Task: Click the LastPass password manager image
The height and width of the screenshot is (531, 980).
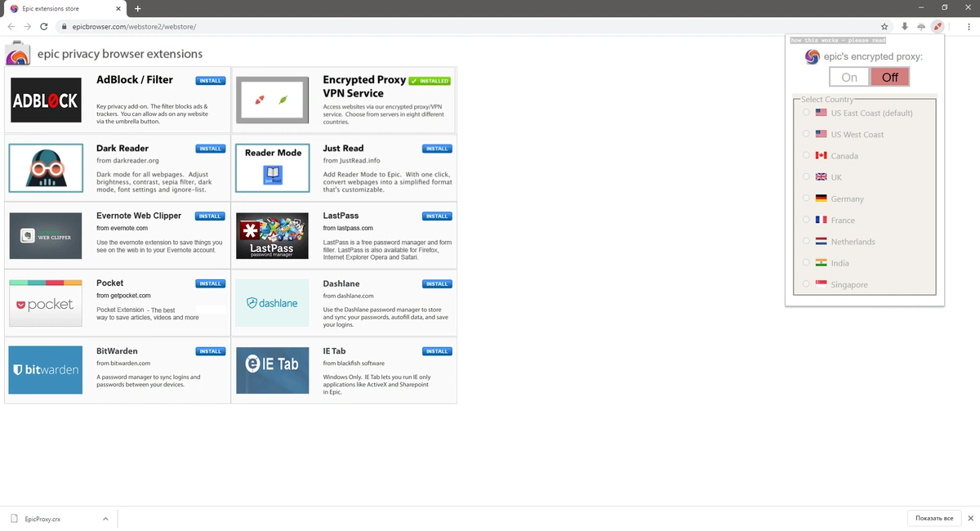Action: 272,235
